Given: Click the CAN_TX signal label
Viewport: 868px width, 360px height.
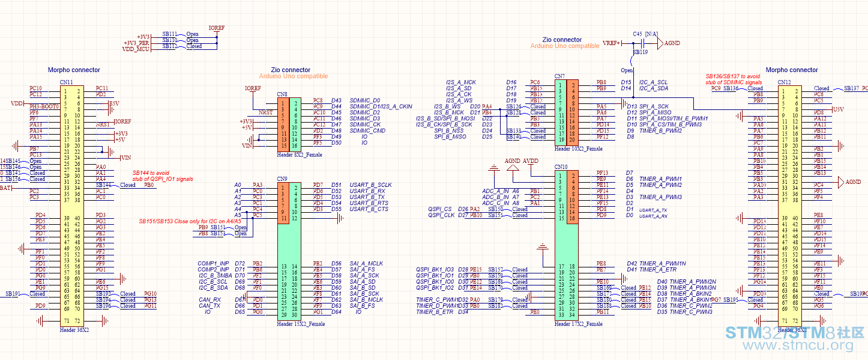Looking at the screenshot, I should 209,305.
